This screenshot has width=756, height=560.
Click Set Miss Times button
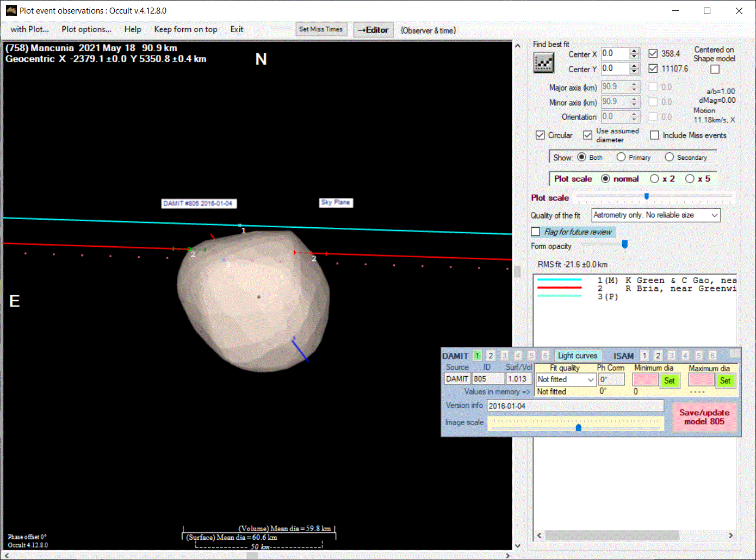click(321, 29)
